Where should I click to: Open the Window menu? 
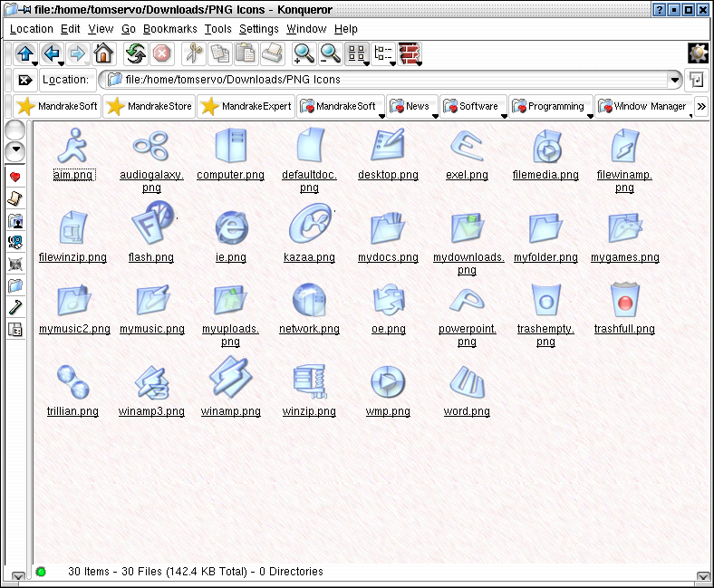[306, 29]
